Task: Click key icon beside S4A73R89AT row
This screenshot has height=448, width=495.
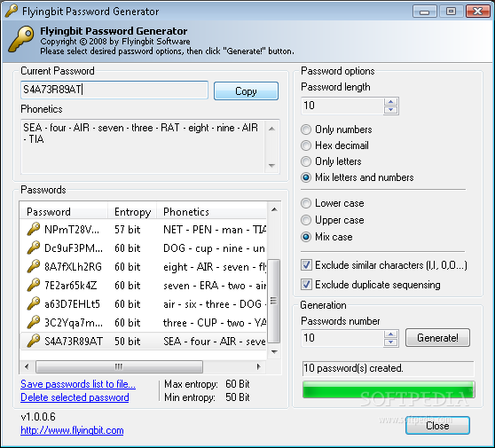Action: tap(34, 341)
